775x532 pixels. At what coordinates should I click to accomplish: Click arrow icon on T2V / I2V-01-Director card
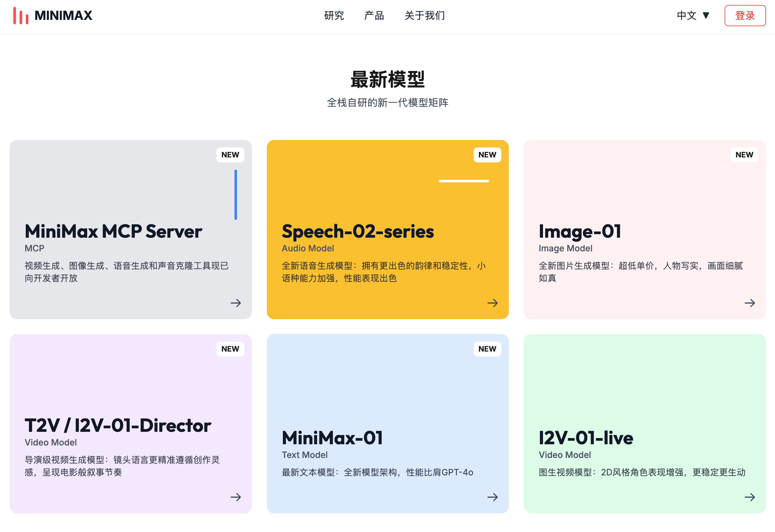(235, 497)
